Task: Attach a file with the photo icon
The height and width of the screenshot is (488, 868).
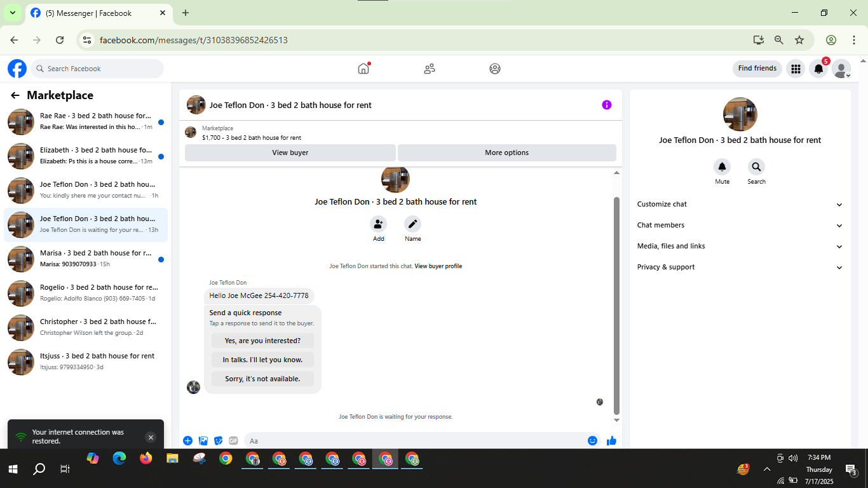Action: tap(203, 441)
